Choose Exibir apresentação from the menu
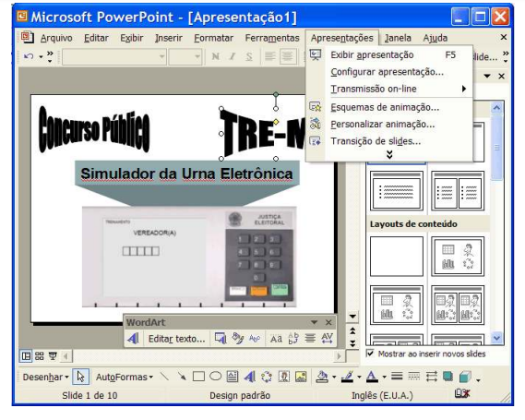The width and height of the screenshot is (525, 420). 390,55
